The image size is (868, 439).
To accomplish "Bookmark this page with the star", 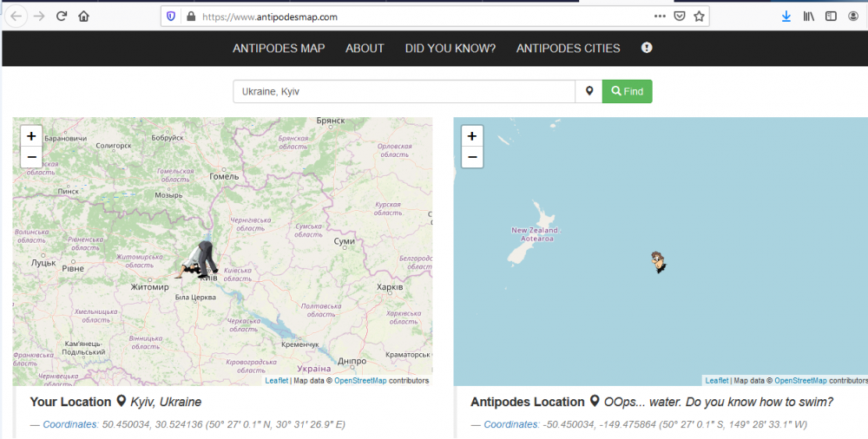I will coord(699,16).
